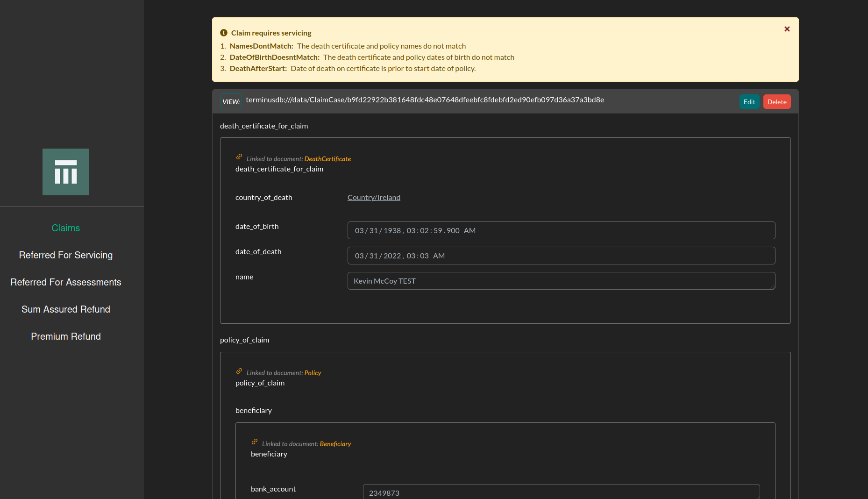Open Referred For Assessments page
This screenshot has height=499, width=868.
[x=66, y=282]
